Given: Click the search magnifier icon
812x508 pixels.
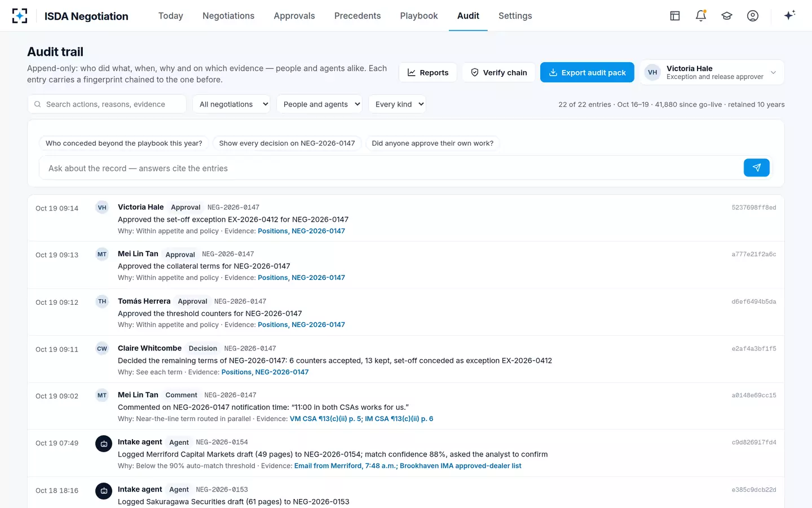Looking at the screenshot, I should click(x=38, y=104).
